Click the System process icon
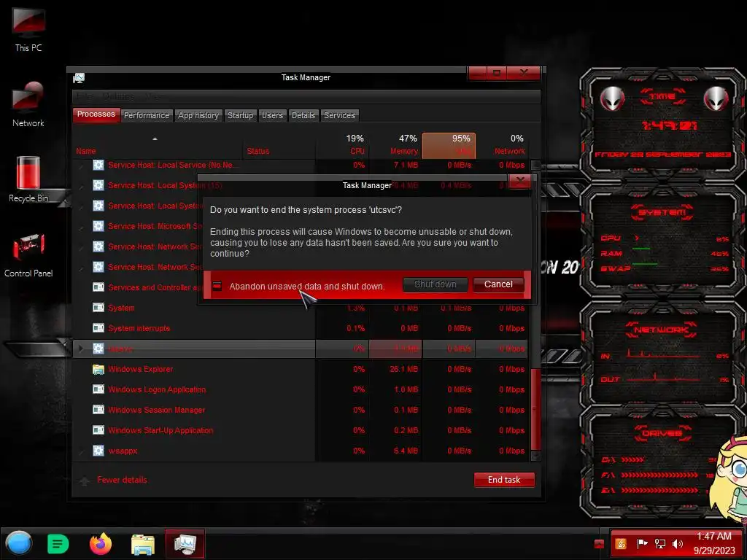Image resolution: width=747 pixels, height=560 pixels. (98, 308)
